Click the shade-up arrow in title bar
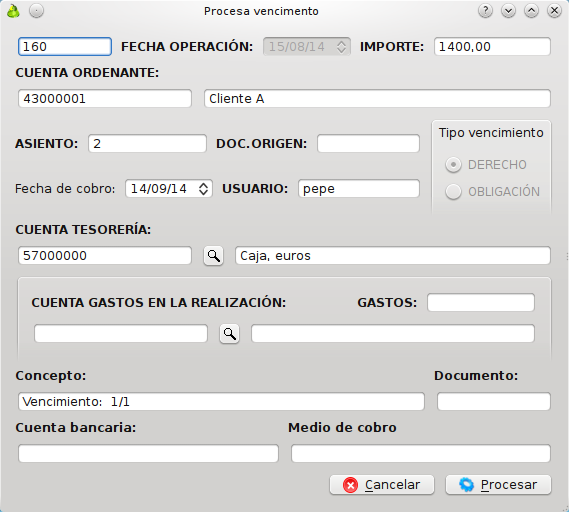This screenshot has width=569, height=512. point(531,11)
